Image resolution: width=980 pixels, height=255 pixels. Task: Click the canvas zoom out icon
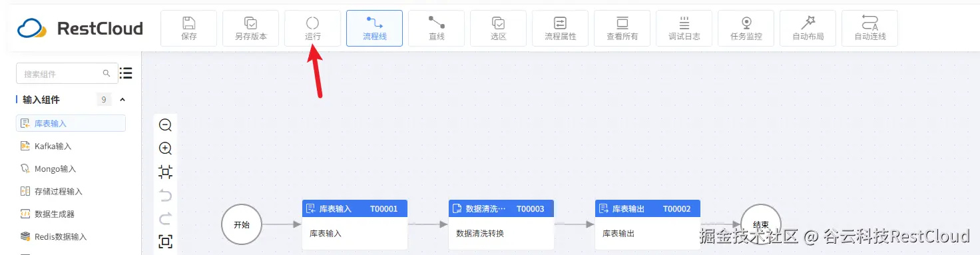[x=166, y=125]
